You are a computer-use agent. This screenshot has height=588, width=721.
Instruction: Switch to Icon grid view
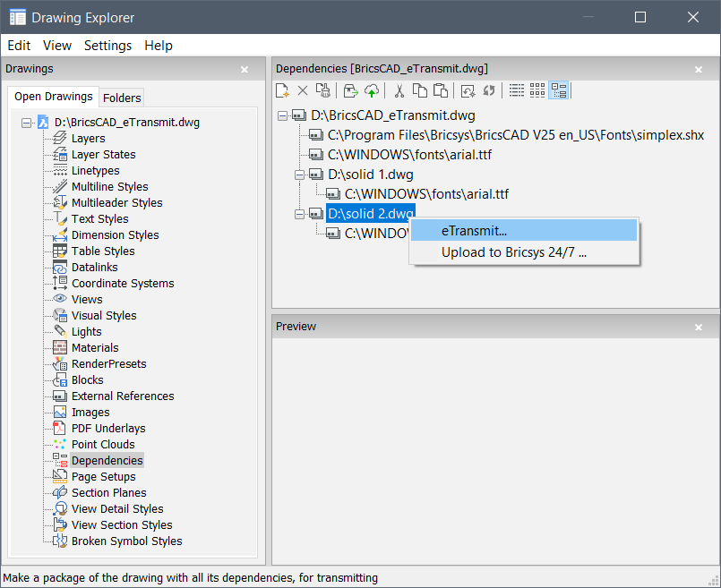537,90
